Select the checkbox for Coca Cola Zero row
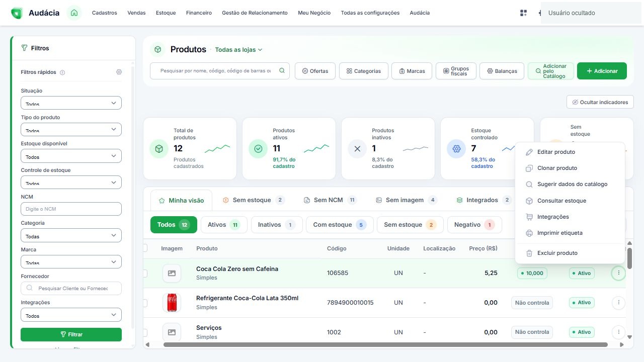The width and height of the screenshot is (644, 362). click(x=145, y=273)
